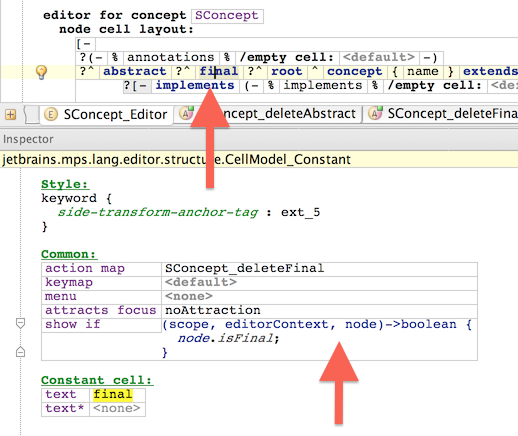Click the E icon on SConcept_Editor tab
The height and width of the screenshot is (436, 518).
click(51, 115)
